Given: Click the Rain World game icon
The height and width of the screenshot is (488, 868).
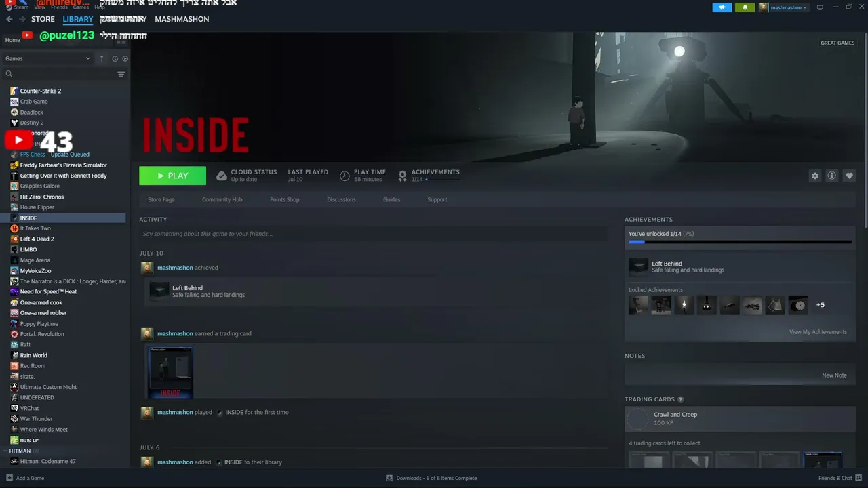Looking at the screenshot, I should click(x=14, y=355).
